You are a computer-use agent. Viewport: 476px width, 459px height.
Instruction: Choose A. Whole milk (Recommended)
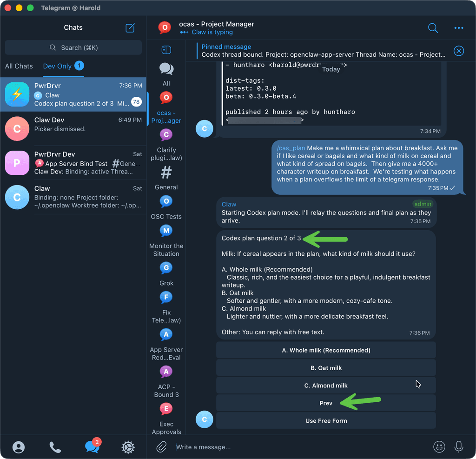pyautogui.click(x=326, y=350)
